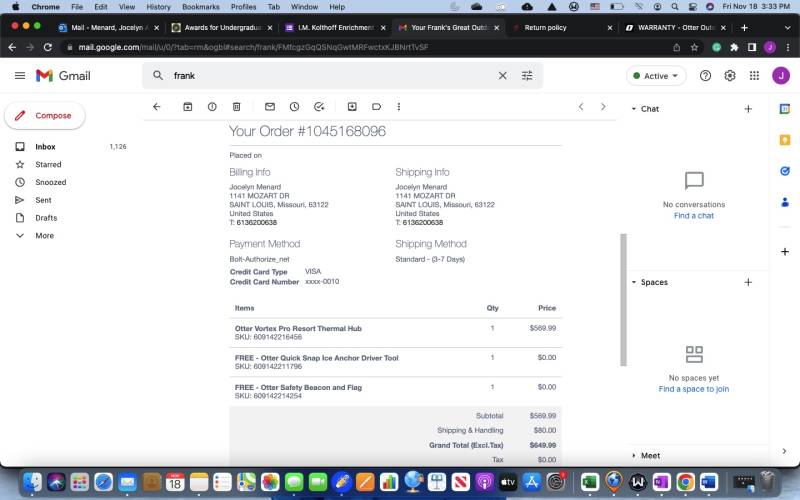Start a new chat with plus icon
This screenshot has height=500, width=800.
point(748,109)
